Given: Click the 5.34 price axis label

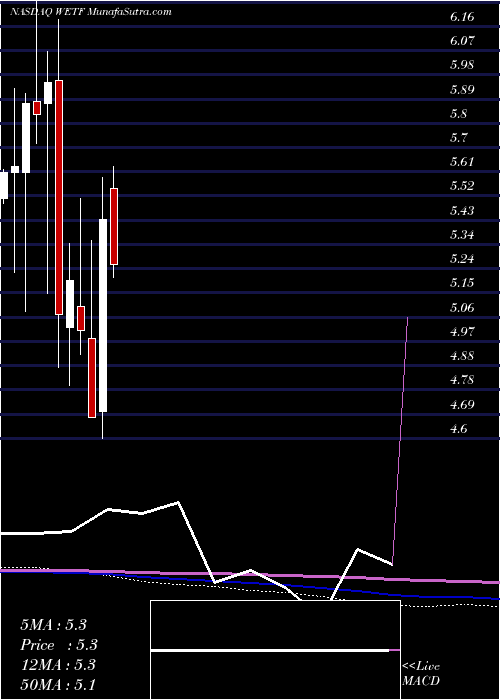Looking at the screenshot, I should pyautogui.click(x=462, y=235).
